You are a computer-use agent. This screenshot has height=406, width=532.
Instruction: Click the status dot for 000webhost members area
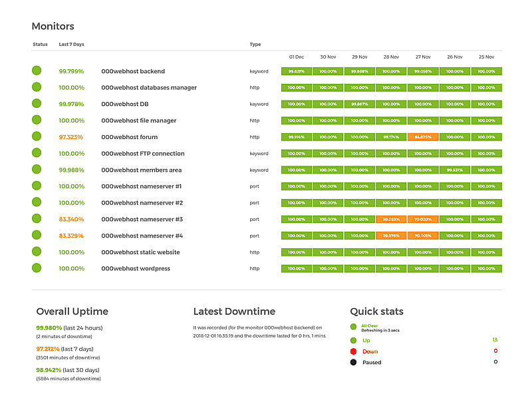click(37, 169)
